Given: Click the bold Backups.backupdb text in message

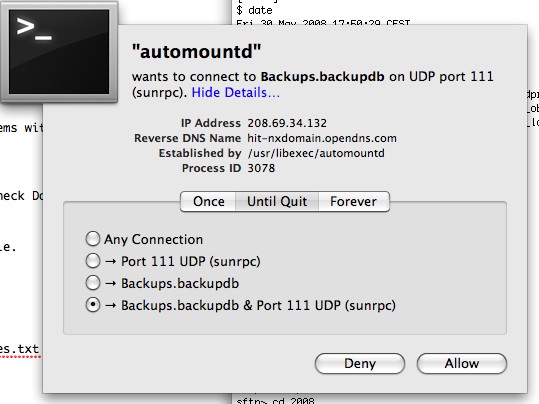Looking at the screenshot, I should 322,77.
